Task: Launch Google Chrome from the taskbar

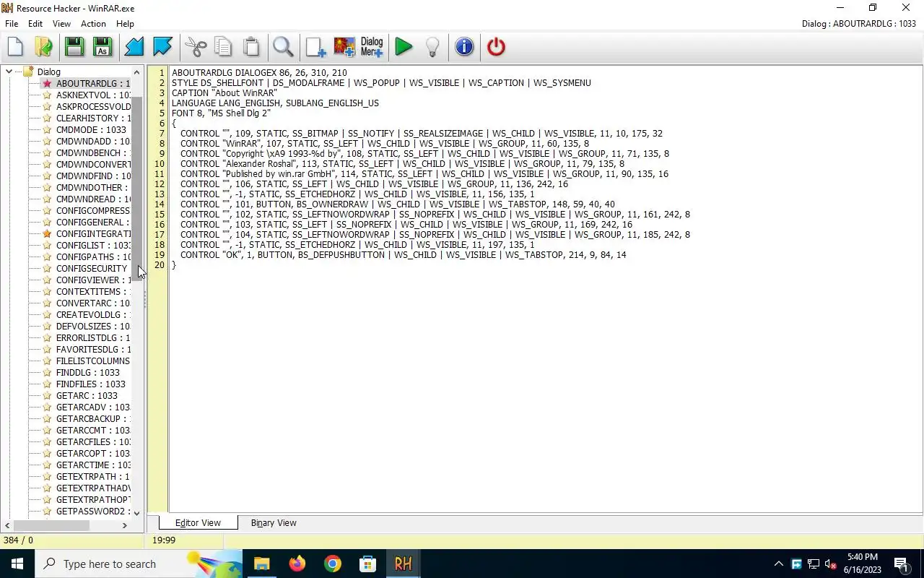Action: (x=333, y=564)
